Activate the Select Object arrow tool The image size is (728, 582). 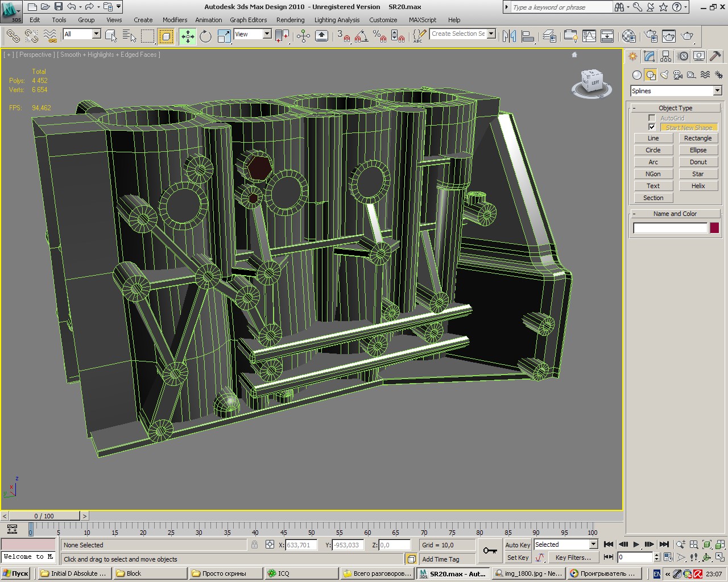click(x=111, y=36)
